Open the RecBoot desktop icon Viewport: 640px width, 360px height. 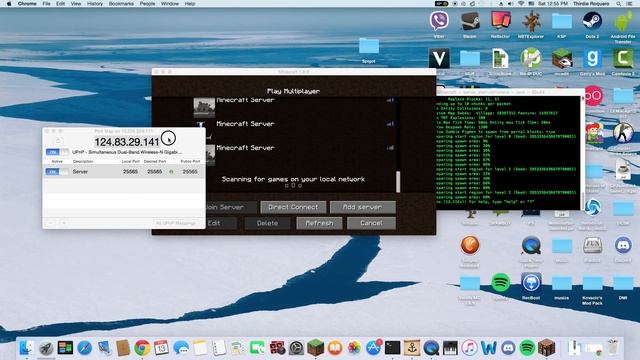pyautogui.click(x=531, y=282)
